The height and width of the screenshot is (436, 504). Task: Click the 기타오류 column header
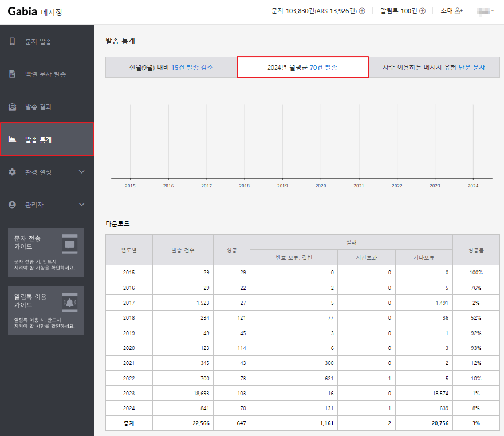tap(424, 257)
